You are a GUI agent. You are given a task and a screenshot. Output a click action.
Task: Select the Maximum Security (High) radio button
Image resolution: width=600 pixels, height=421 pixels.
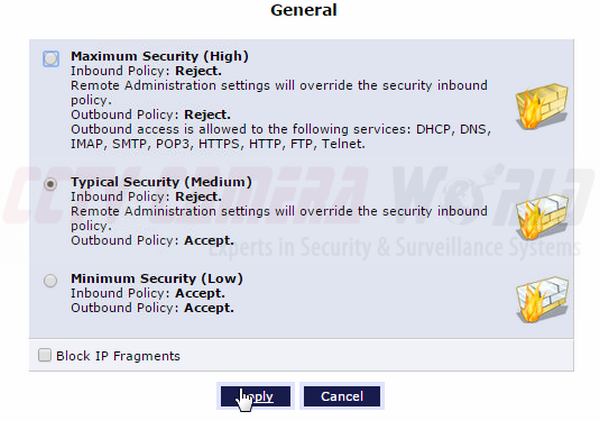(x=51, y=59)
